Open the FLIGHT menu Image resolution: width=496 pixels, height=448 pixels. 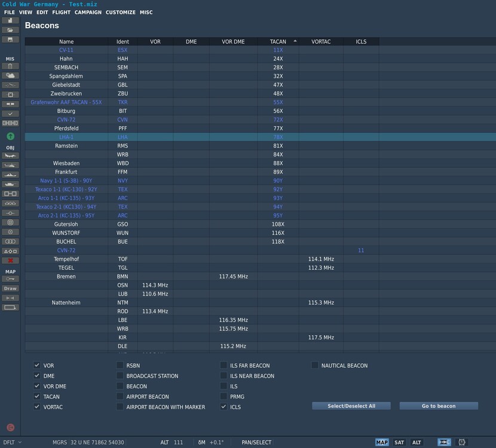pyautogui.click(x=62, y=13)
